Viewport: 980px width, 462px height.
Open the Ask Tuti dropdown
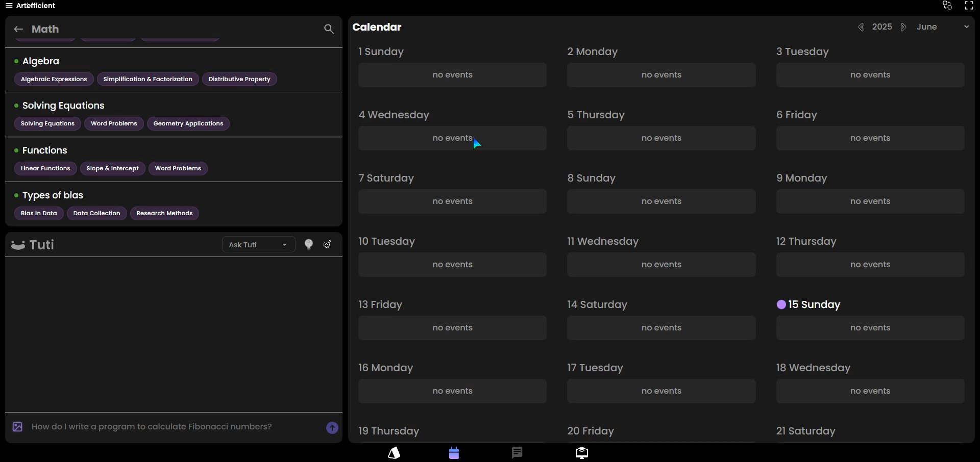click(x=258, y=245)
